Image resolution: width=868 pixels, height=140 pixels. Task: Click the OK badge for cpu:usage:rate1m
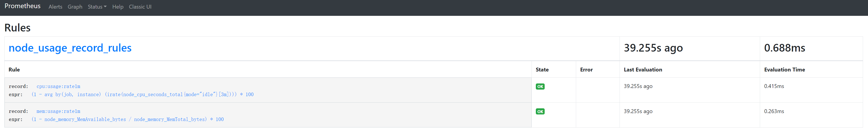(540, 86)
